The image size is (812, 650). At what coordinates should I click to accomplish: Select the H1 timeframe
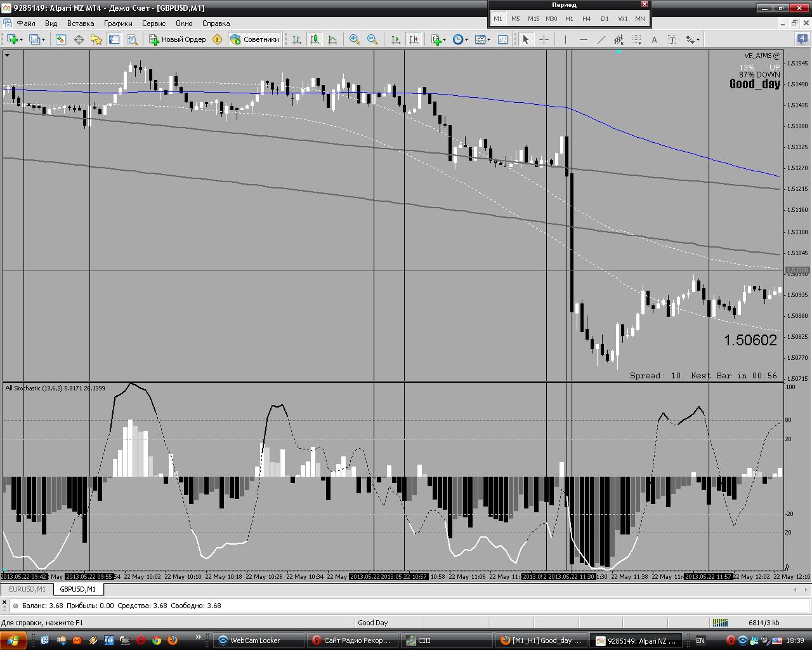pyautogui.click(x=569, y=18)
